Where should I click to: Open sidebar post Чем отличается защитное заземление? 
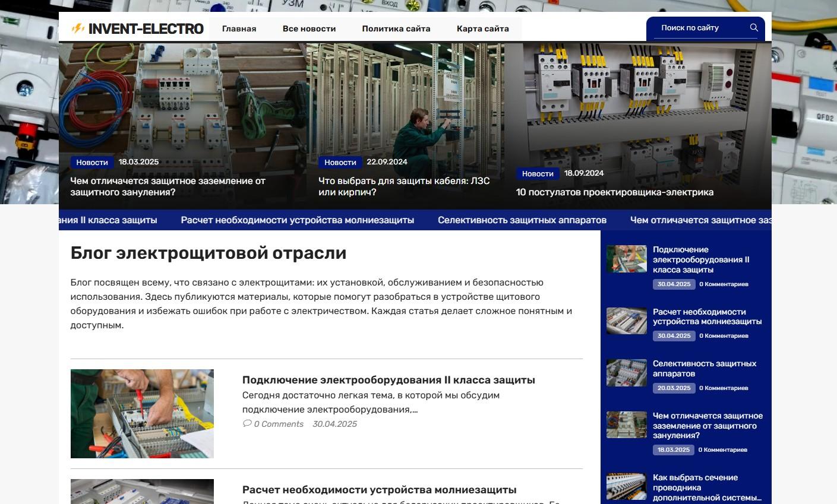tap(707, 426)
